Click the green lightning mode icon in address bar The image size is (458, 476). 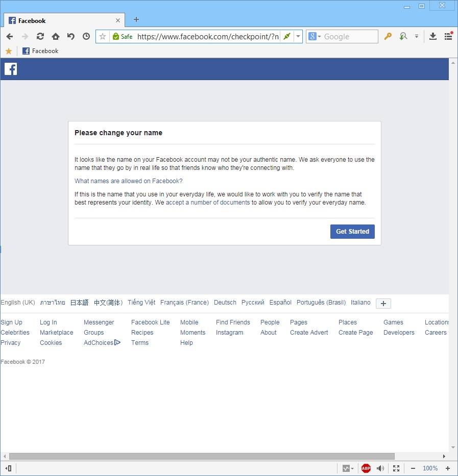click(x=286, y=37)
